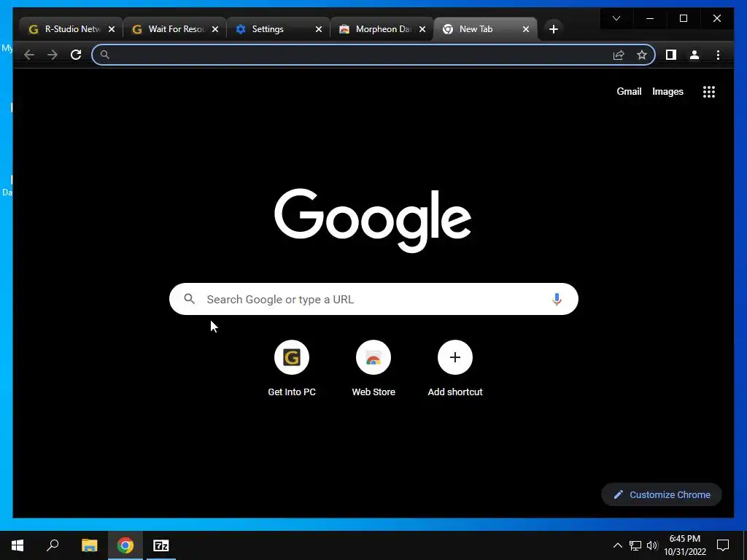Image resolution: width=747 pixels, height=560 pixels.
Task: Open the Windows notification center
Action: (x=723, y=545)
